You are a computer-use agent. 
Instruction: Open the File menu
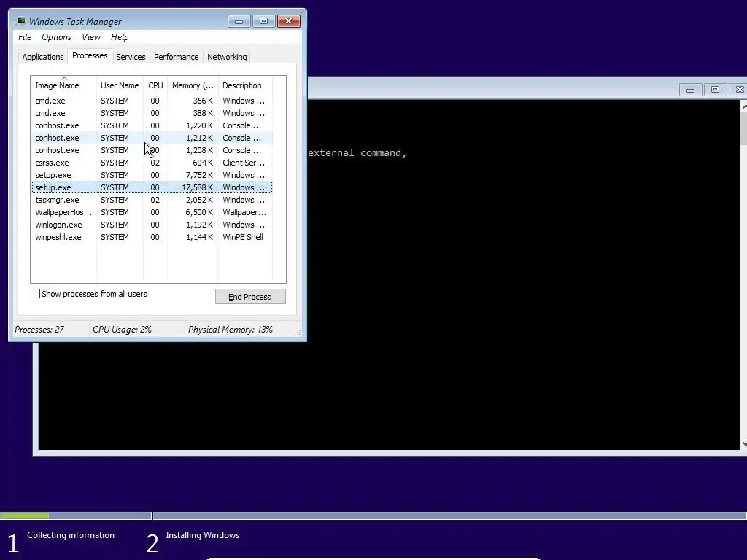(25, 37)
